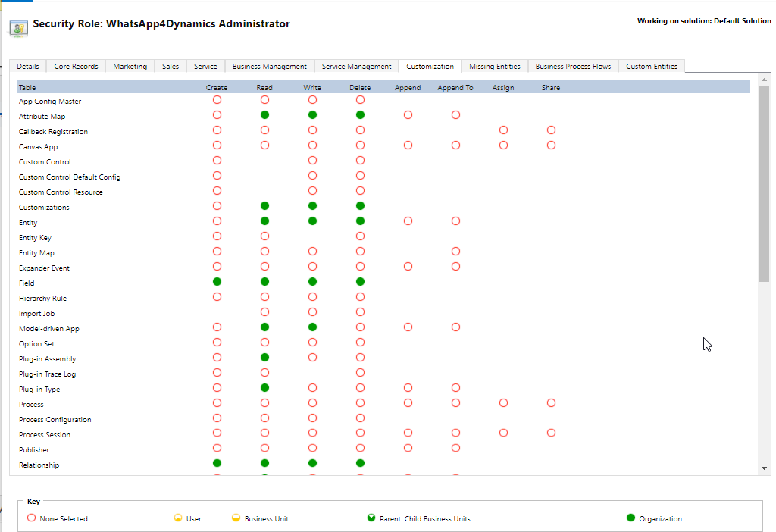The width and height of the screenshot is (776, 532).
Task: Click the scrollbar down arrow
Action: coord(764,468)
